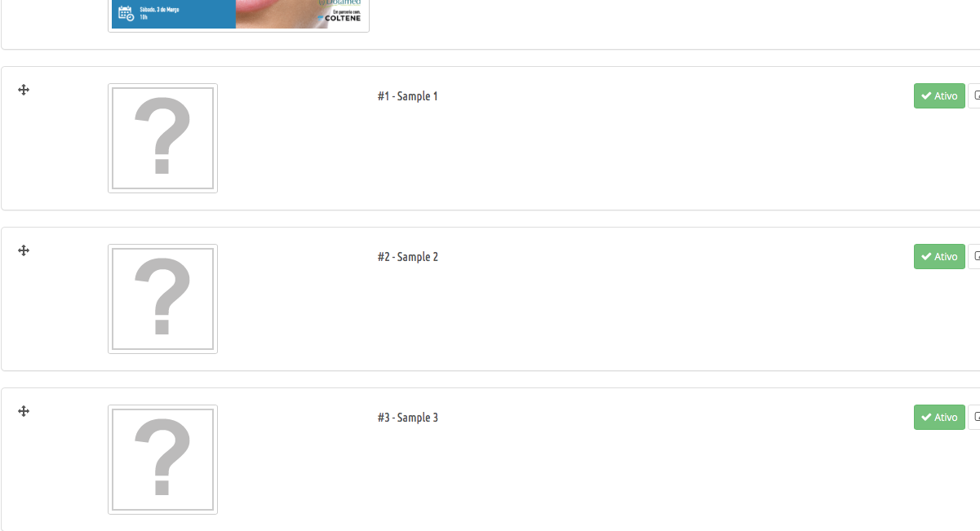Click the edit icon beside Sample 1's Ativo
The height and width of the screenshot is (531, 980).
click(x=974, y=96)
